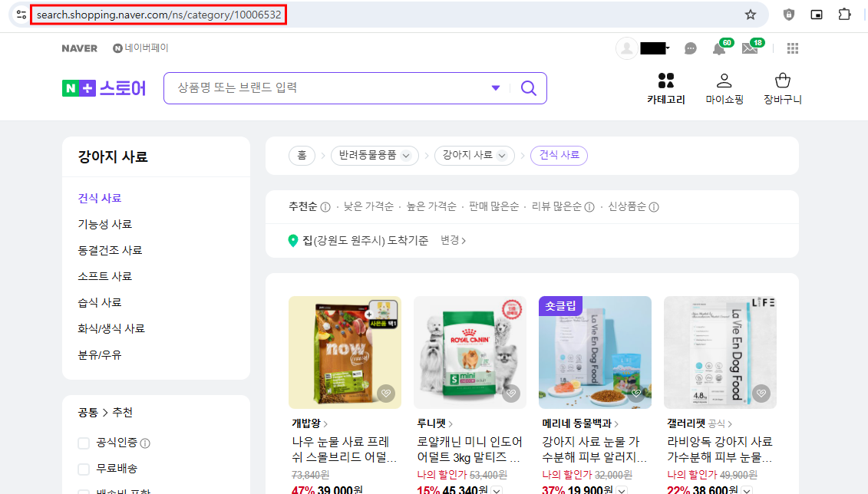Open Now Fresh dog food thumbnail
This screenshot has height=494, width=868.
coord(345,352)
